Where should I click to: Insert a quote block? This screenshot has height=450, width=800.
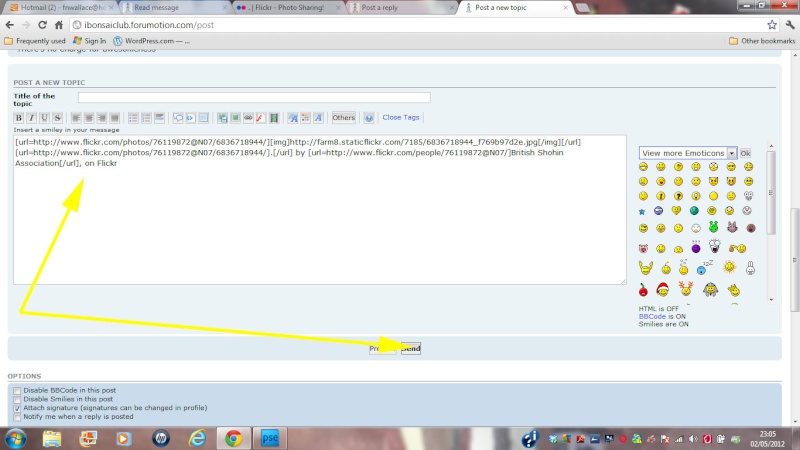click(x=178, y=118)
